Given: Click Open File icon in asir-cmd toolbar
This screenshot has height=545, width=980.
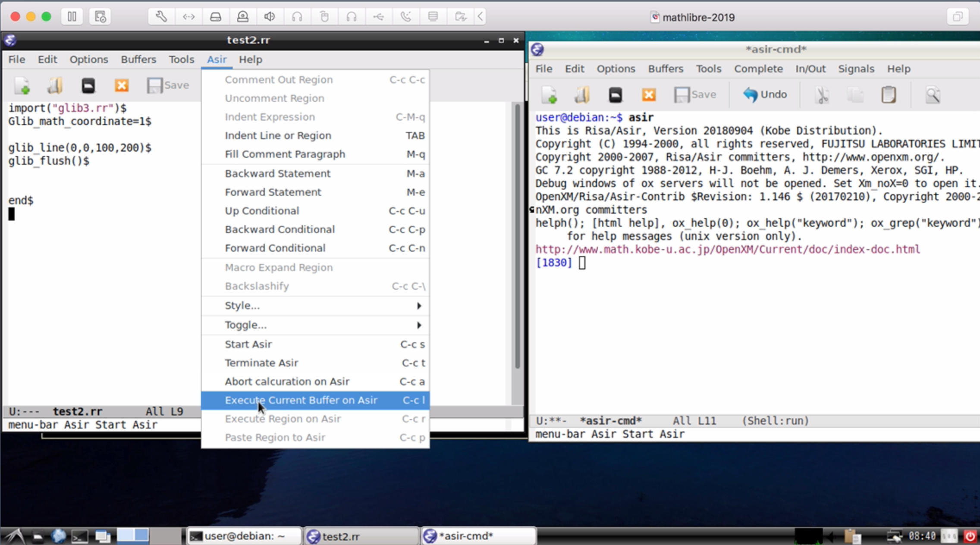Looking at the screenshot, I should pyautogui.click(x=582, y=95).
